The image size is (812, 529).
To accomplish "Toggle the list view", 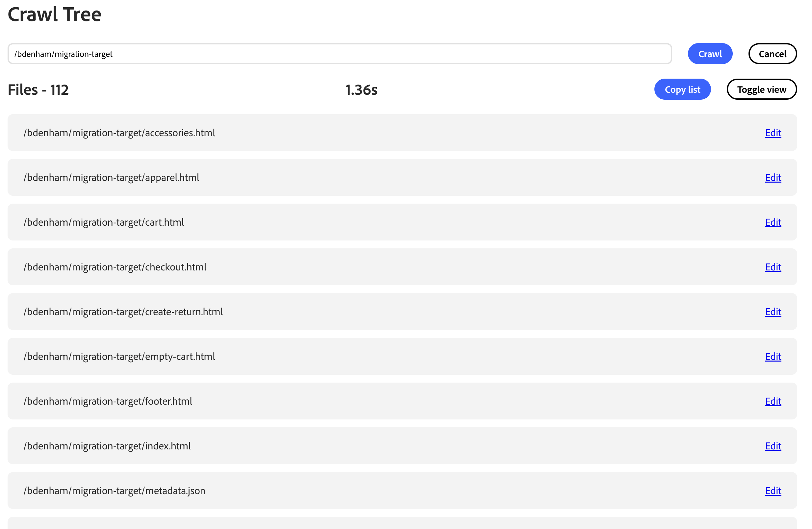I will pyautogui.click(x=762, y=89).
